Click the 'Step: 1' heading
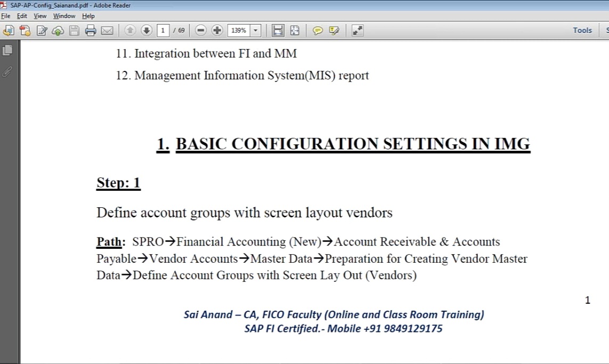The image size is (609, 364). pyautogui.click(x=118, y=183)
